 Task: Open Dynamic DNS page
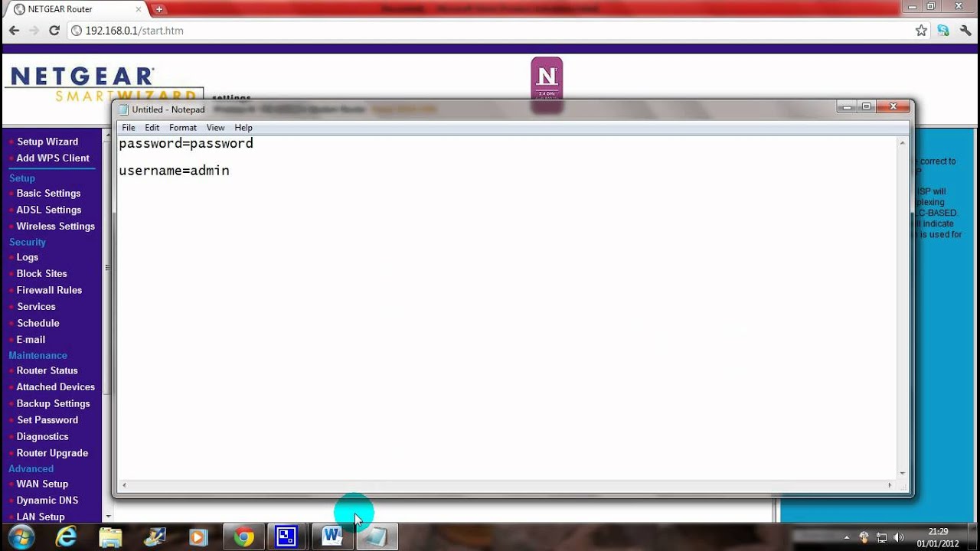(47, 500)
